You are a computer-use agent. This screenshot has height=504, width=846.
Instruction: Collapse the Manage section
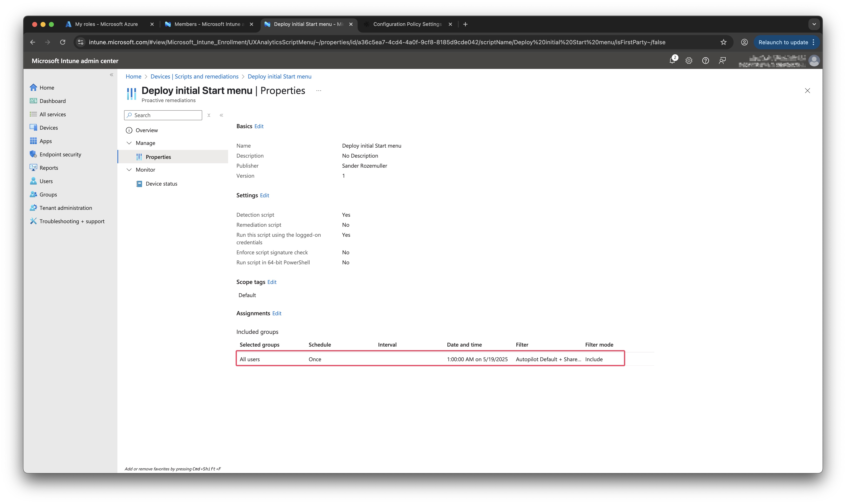pyautogui.click(x=129, y=143)
